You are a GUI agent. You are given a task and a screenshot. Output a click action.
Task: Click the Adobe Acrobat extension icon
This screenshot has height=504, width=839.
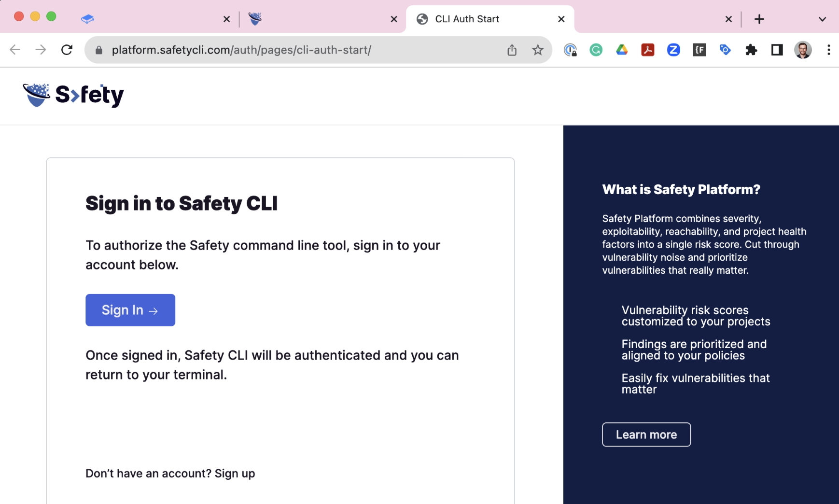coord(647,50)
